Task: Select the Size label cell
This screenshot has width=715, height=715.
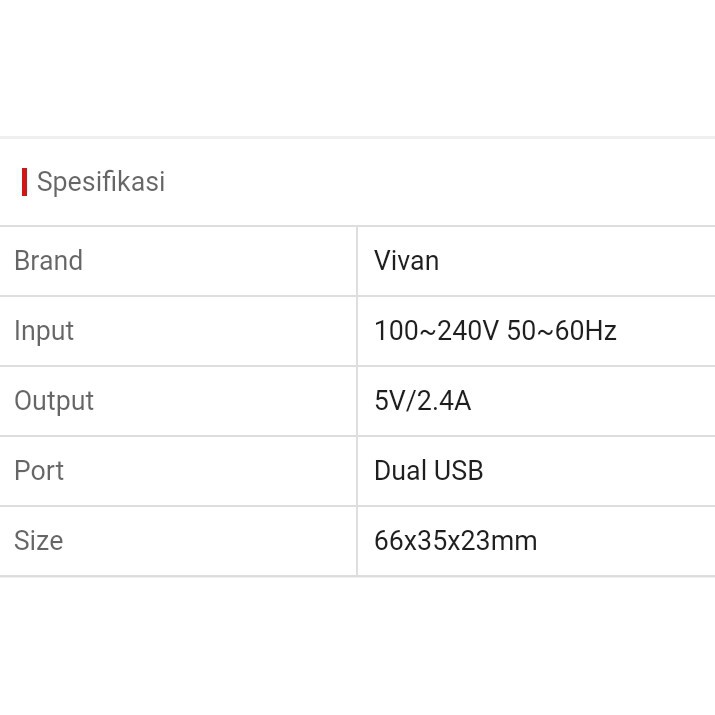Action: tap(39, 541)
